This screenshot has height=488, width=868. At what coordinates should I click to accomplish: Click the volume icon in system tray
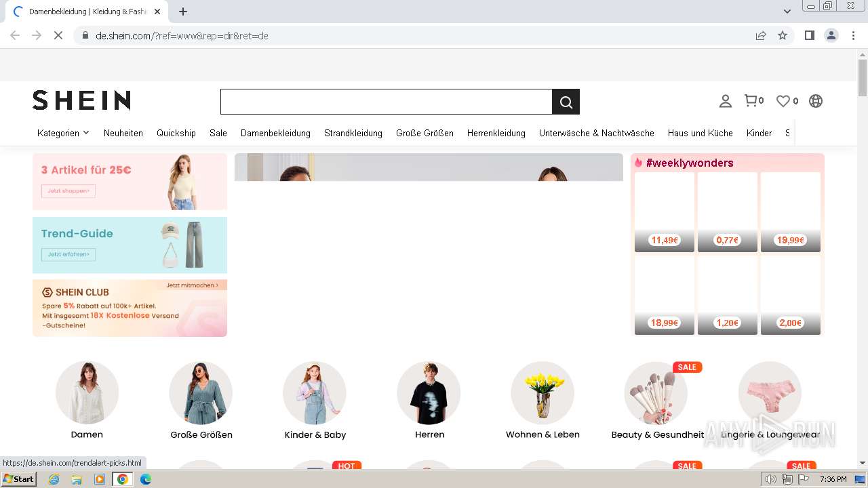[771, 479]
